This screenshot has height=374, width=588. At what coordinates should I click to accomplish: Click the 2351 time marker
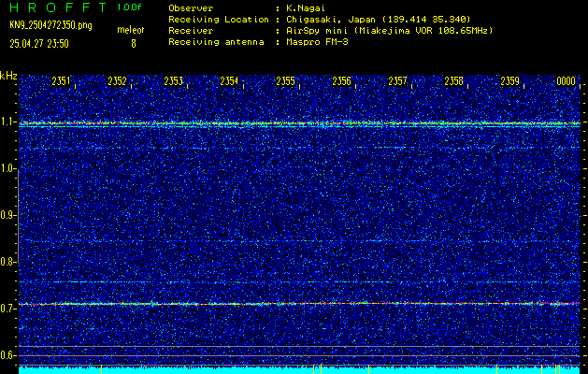pos(61,81)
